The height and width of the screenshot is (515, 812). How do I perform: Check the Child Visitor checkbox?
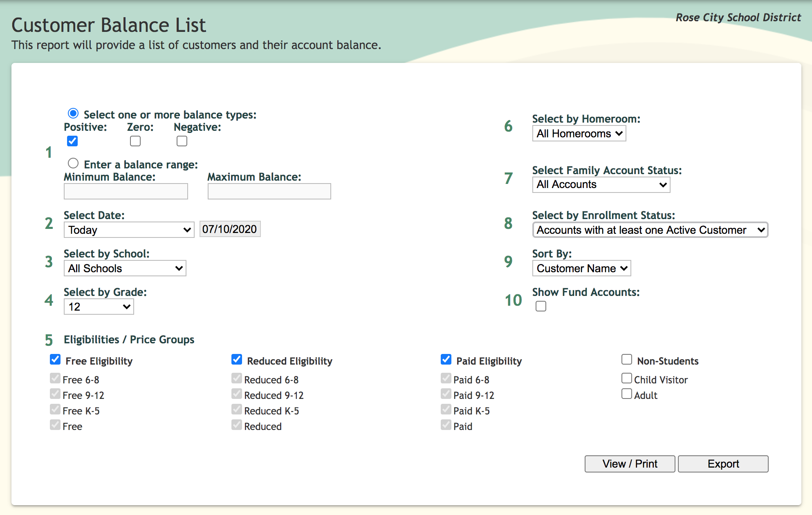coord(627,378)
